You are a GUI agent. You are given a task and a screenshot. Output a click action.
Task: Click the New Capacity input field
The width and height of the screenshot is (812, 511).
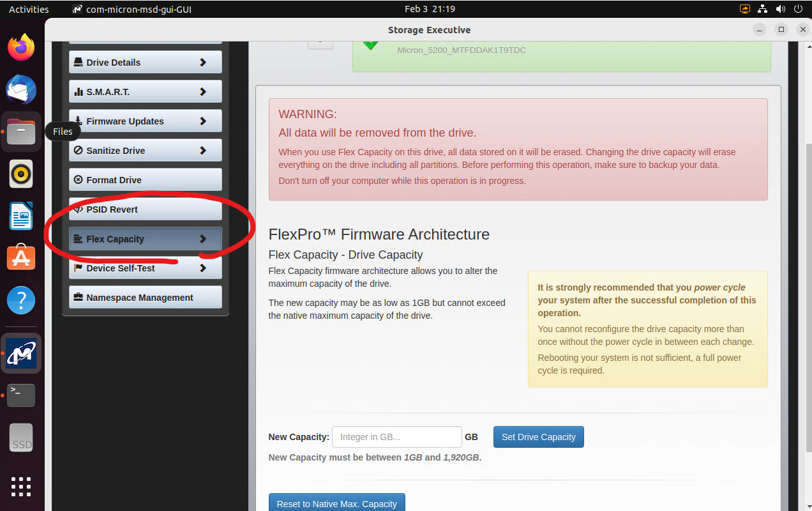pos(397,437)
